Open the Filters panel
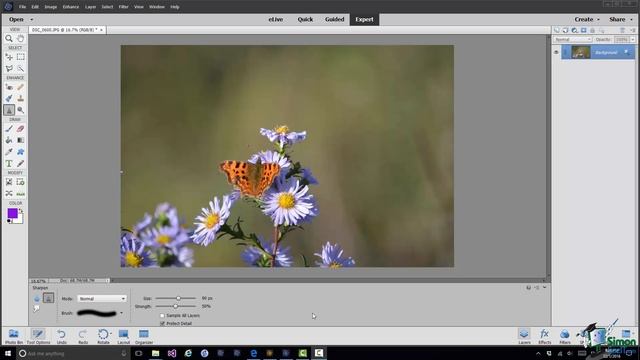The height and width of the screenshot is (360, 640). pos(565,336)
